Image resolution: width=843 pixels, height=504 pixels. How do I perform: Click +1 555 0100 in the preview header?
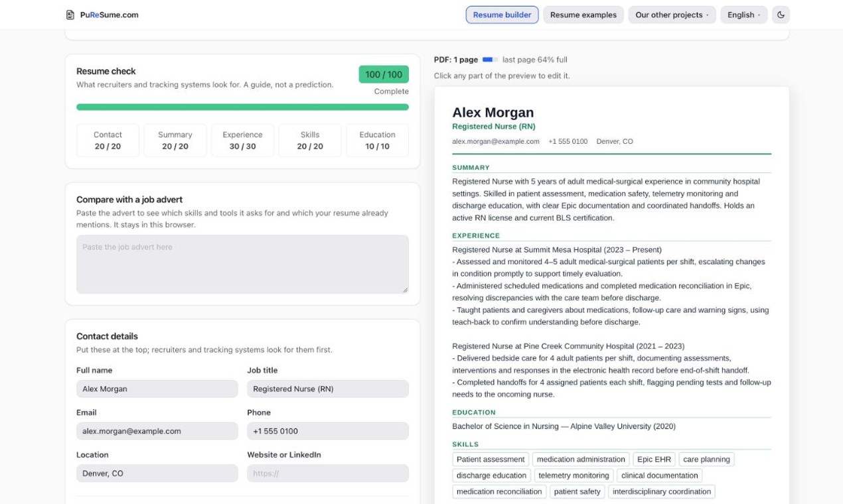(x=568, y=141)
